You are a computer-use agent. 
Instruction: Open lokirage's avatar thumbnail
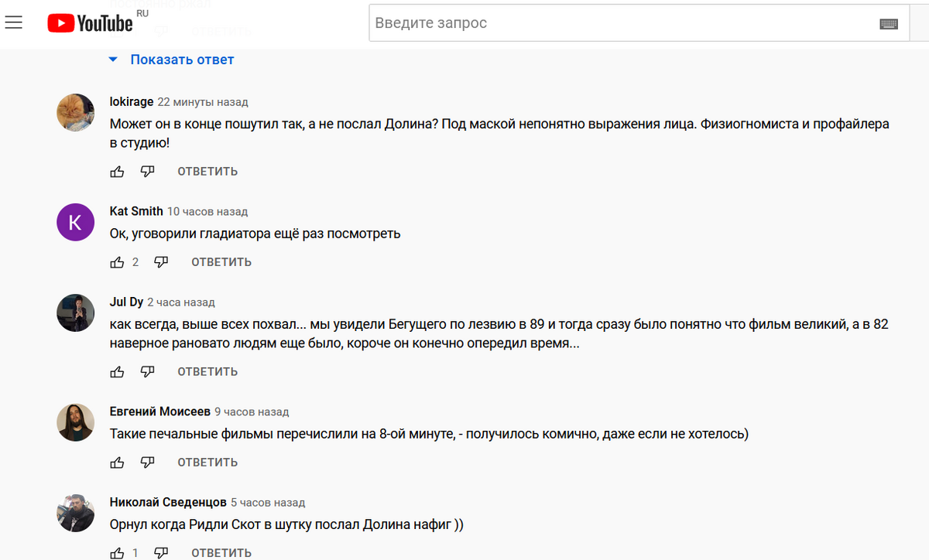76,114
